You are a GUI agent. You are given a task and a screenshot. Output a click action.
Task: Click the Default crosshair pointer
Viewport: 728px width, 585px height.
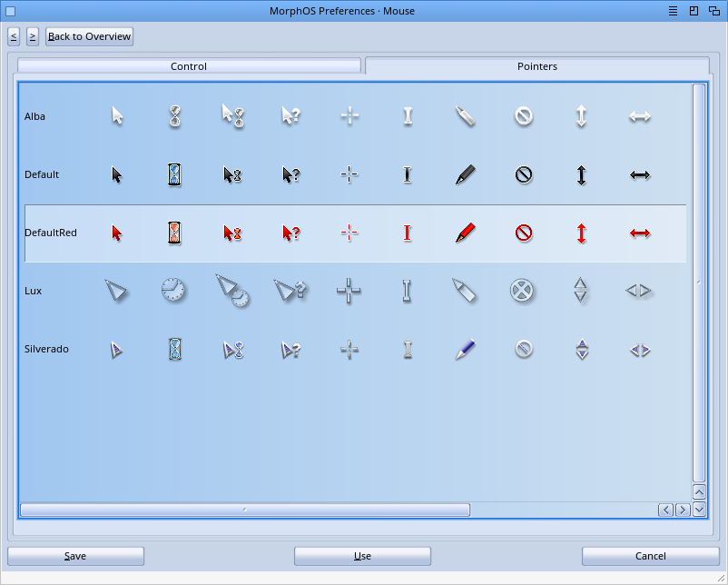click(x=349, y=174)
